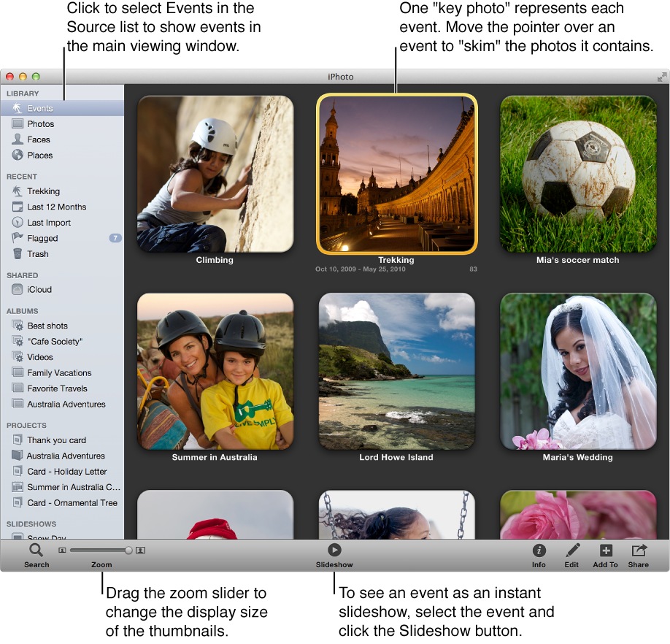Viewport: 670px width, 644px height.
Task: Click the Zoom slider handle
Action: (x=128, y=551)
